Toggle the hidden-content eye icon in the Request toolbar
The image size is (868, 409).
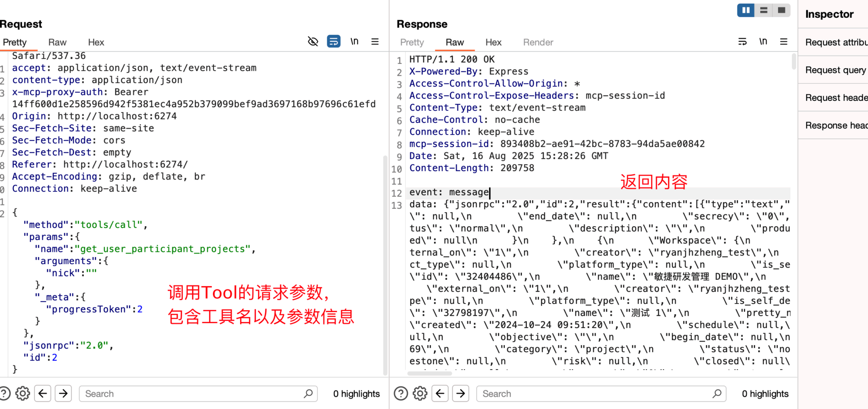(313, 41)
